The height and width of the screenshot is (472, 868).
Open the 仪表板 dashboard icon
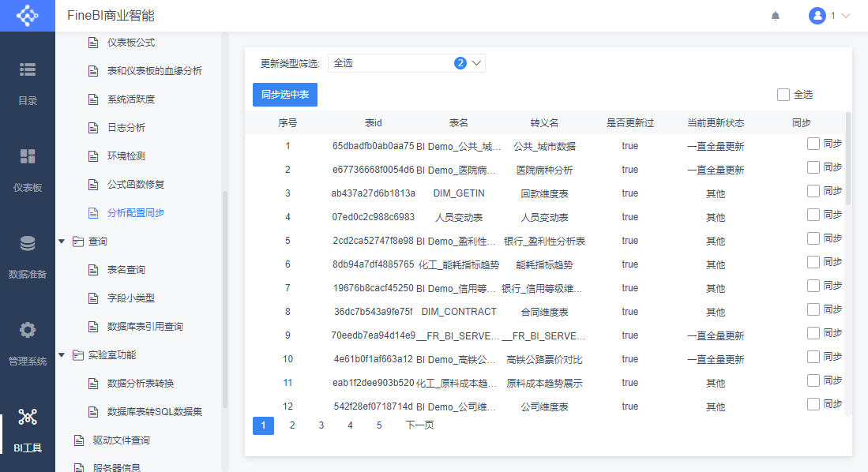click(27, 156)
